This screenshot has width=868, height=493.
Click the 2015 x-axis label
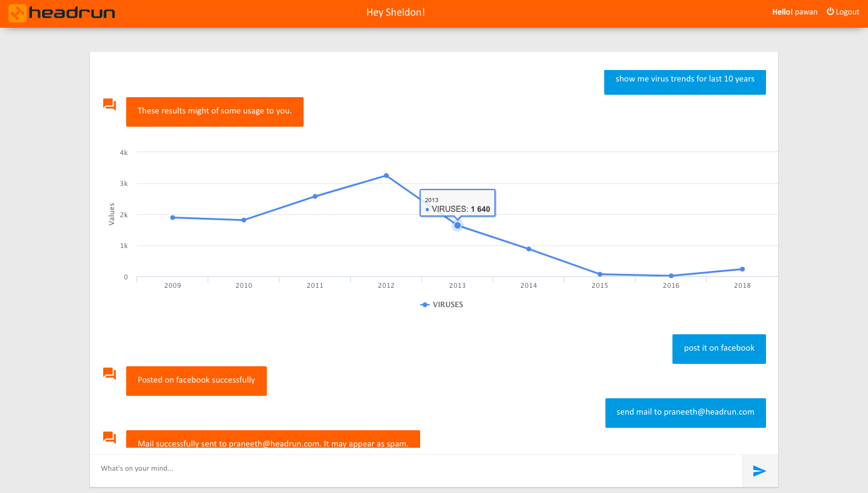click(x=600, y=286)
